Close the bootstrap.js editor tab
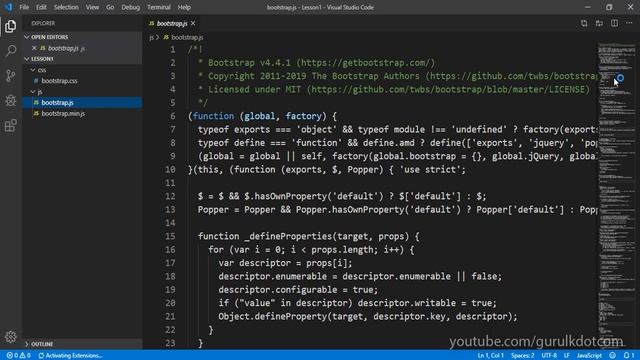Screen dimensions: 640x360 pyautogui.click(x=193, y=24)
